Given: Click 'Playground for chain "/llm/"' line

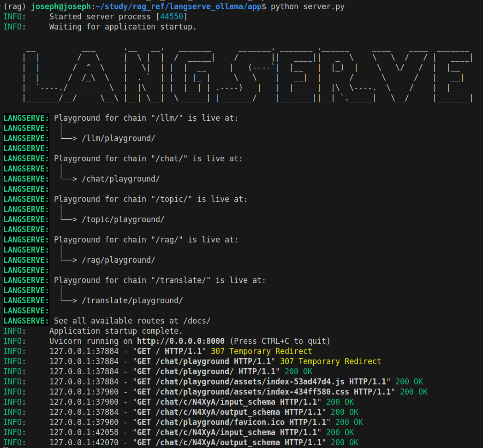Looking at the screenshot, I should coord(146,118).
